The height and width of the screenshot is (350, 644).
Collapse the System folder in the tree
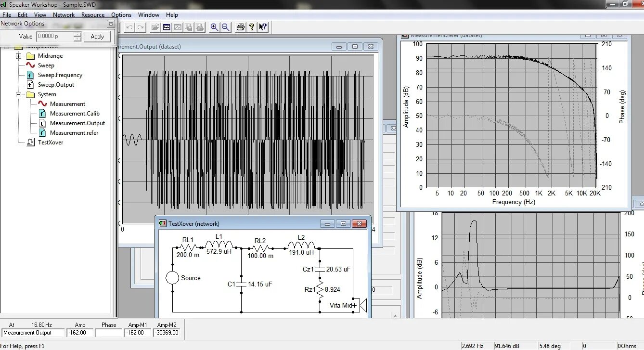coord(19,94)
